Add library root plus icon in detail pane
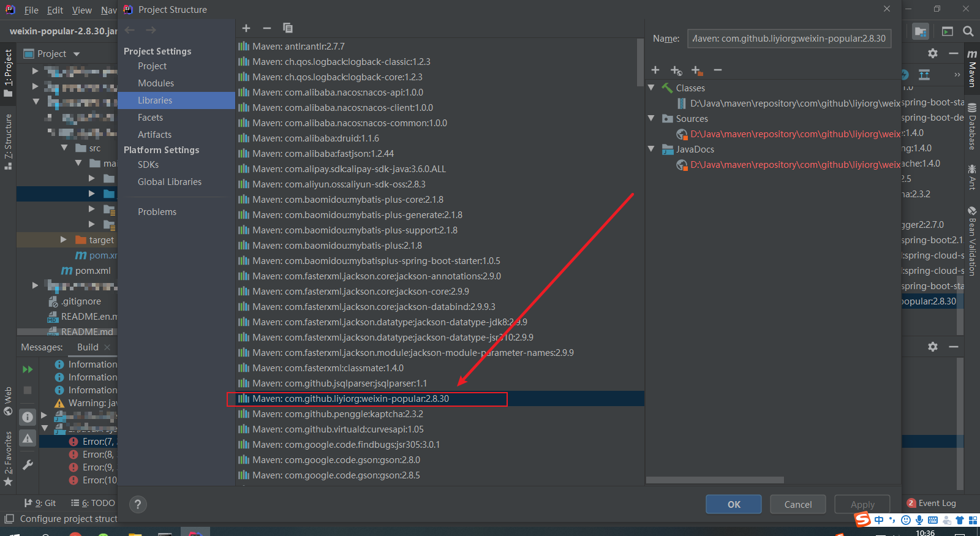This screenshot has height=536, width=980. (655, 70)
